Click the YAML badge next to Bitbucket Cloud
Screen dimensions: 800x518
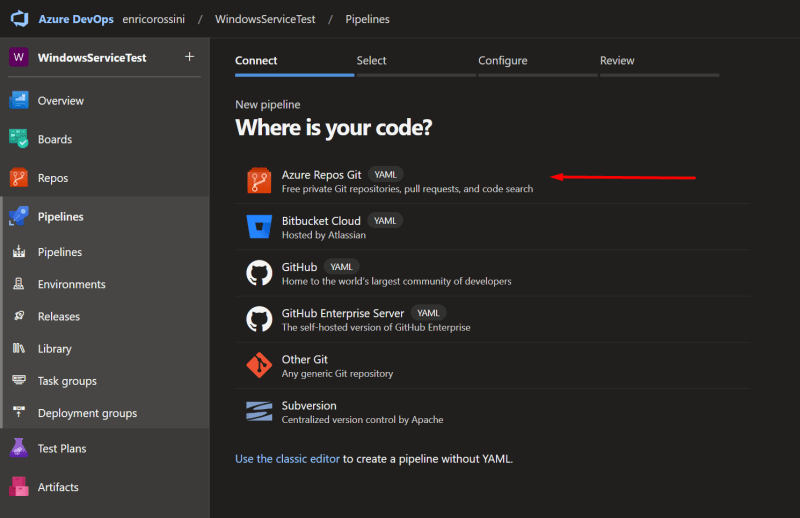coord(385,220)
